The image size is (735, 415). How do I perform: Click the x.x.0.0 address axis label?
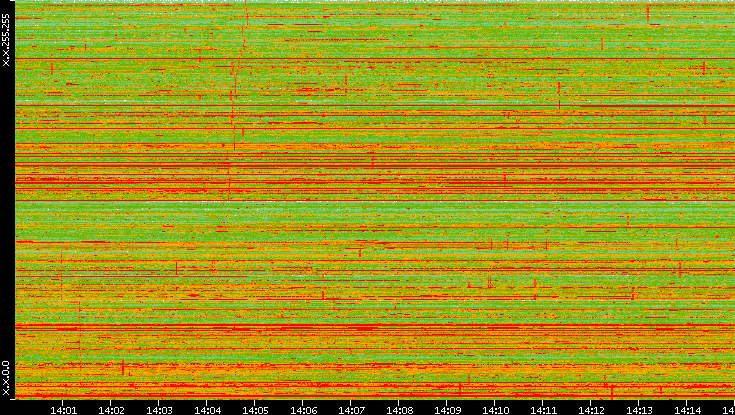click(6, 378)
